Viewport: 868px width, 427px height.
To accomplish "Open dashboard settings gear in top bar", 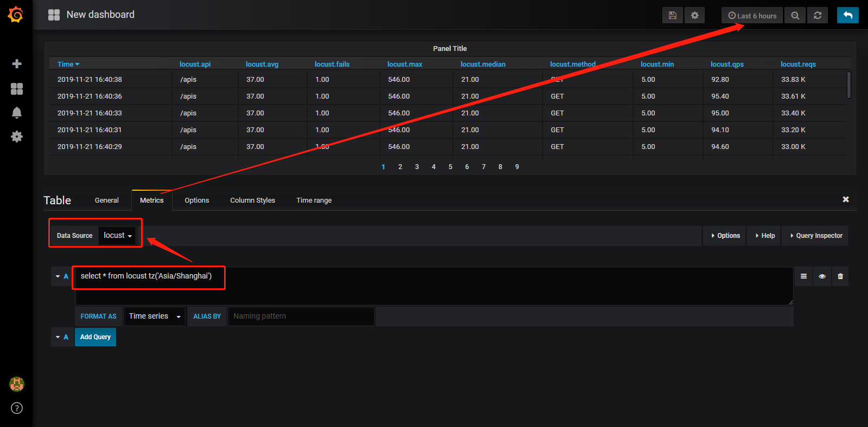I will point(695,15).
